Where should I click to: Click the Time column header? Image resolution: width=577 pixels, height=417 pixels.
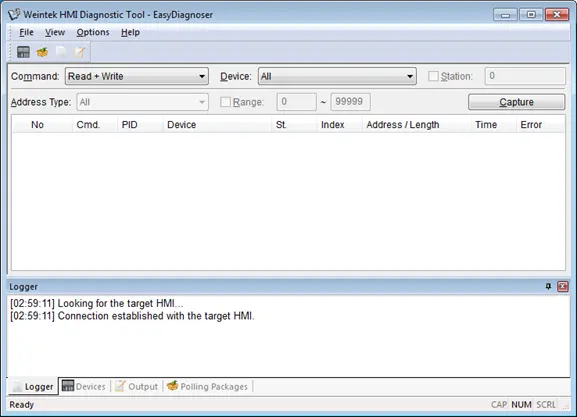tap(493, 125)
